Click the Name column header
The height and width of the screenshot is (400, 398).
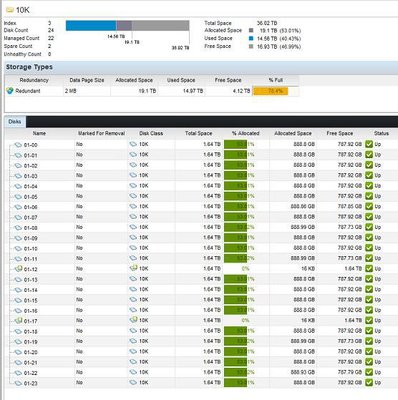coord(39,133)
